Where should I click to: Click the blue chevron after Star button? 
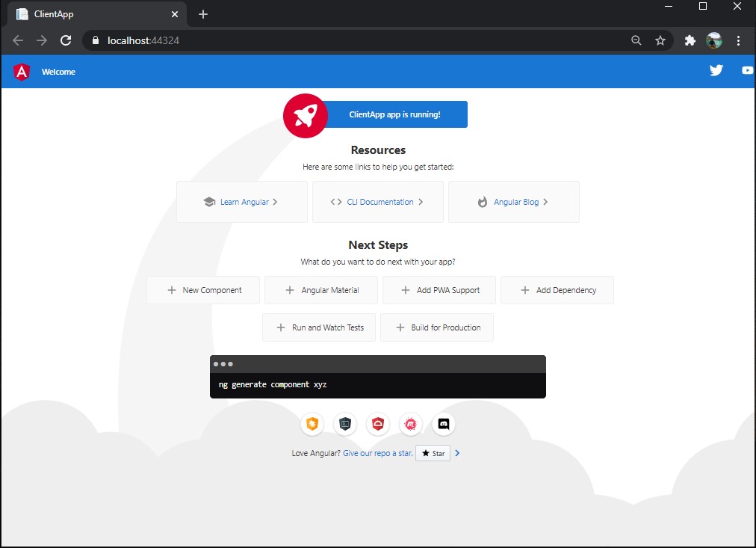click(457, 453)
